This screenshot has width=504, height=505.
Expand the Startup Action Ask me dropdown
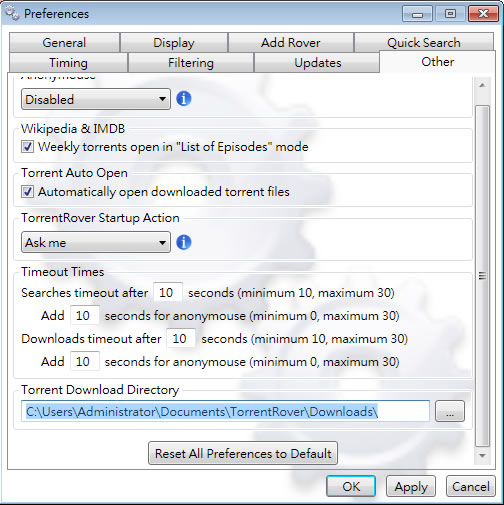click(96, 242)
